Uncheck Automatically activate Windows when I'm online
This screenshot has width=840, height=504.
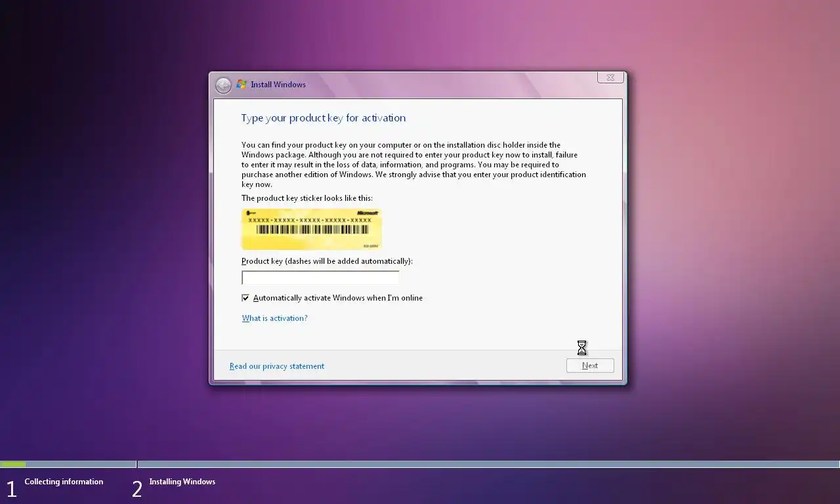245,298
